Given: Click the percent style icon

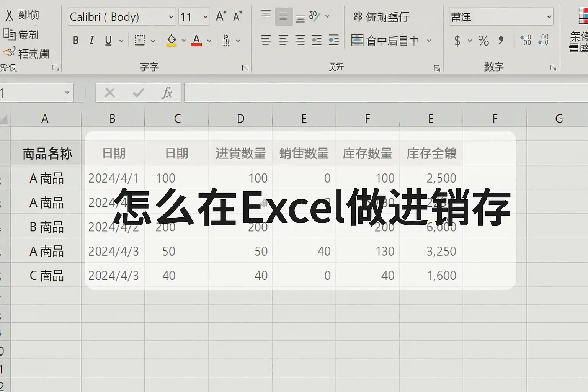Looking at the screenshot, I should pos(483,41).
